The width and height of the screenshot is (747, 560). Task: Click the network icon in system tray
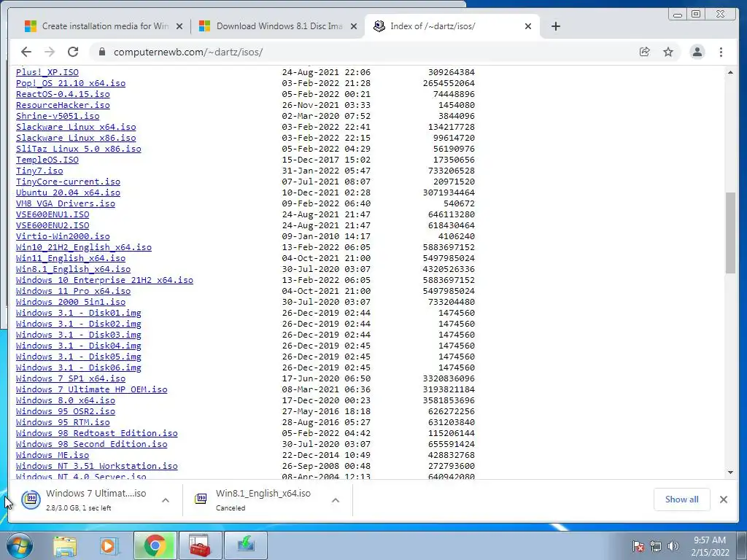[x=656, y=546]
